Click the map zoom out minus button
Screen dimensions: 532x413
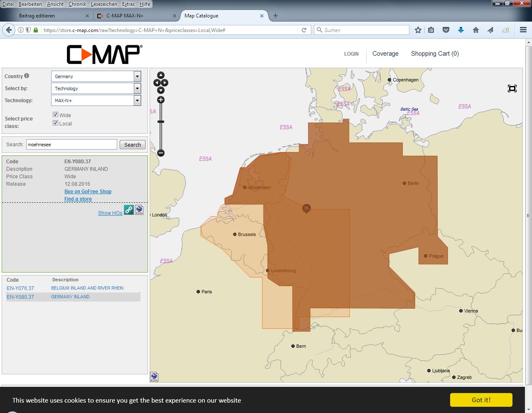point(161,153)
